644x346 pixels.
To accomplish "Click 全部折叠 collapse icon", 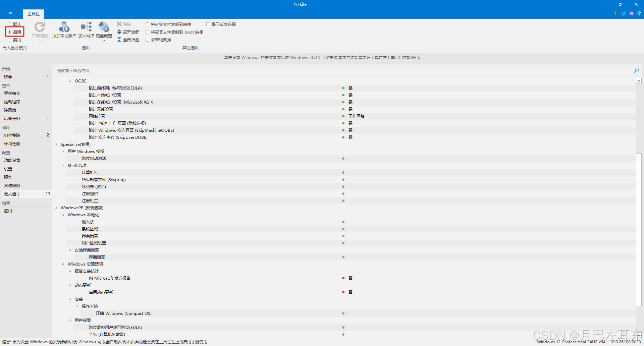I will tap(119, 40).
